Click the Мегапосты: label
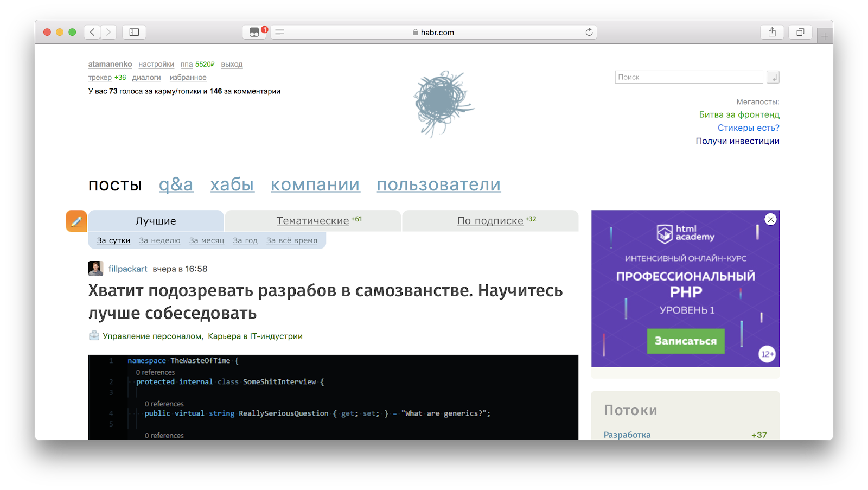The width and height of the screenshot is (868, 490). click(758, 101)
